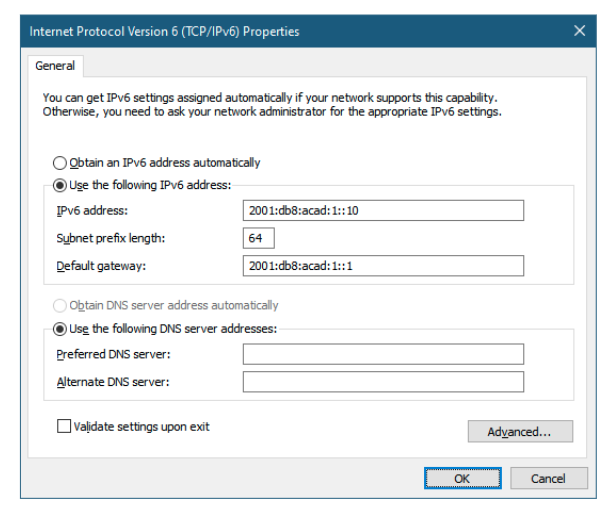Choose Use the following IPv6 address option

(x=62, y=185)
